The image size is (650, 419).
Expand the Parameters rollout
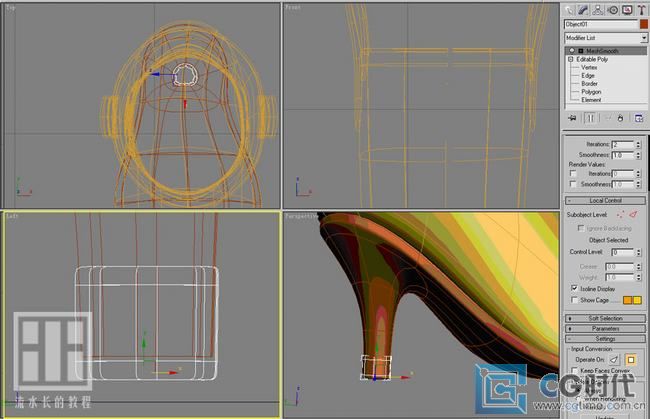coord(605,329)
